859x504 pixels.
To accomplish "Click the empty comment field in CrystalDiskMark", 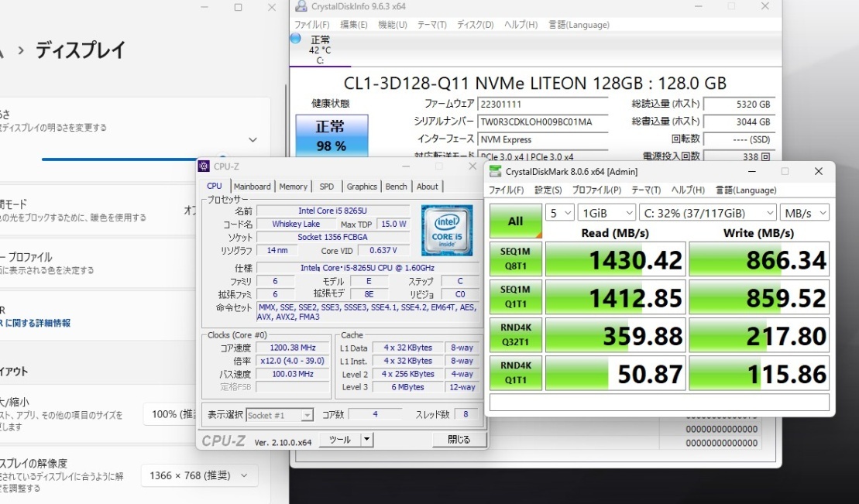I will (x=659, y=402).
